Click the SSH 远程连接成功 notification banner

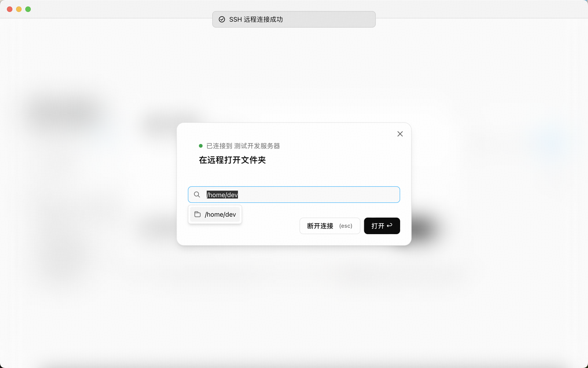coord(294,19)
